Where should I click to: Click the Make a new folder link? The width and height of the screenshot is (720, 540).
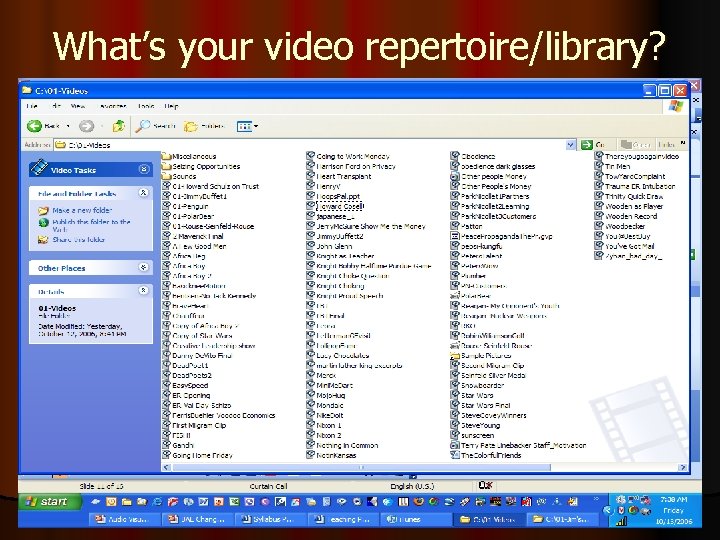tap(82, 210)
